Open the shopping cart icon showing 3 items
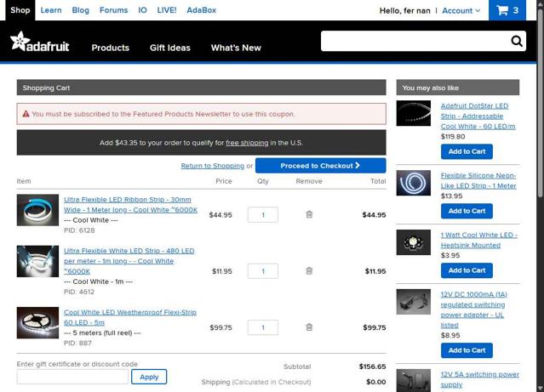This screenshot has height=392, width=544. pyautogui.click(x=507, y=10)
